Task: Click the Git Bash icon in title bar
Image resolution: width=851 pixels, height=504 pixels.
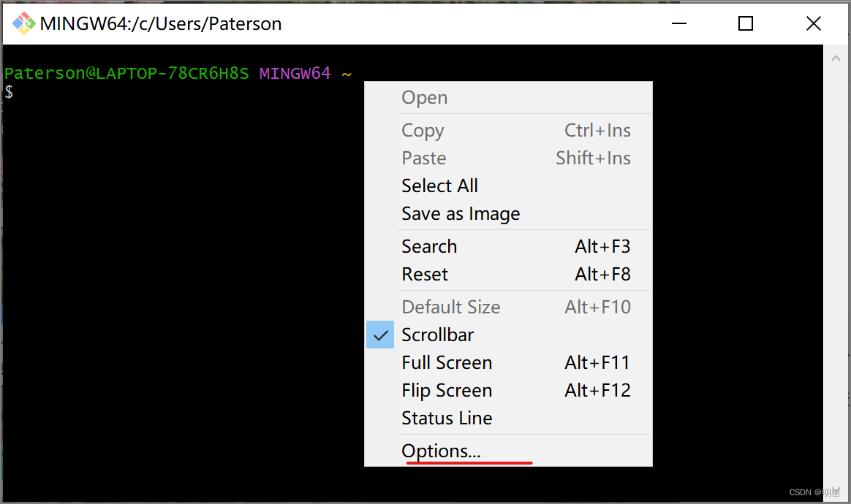Action: click(x=24, y=23)
